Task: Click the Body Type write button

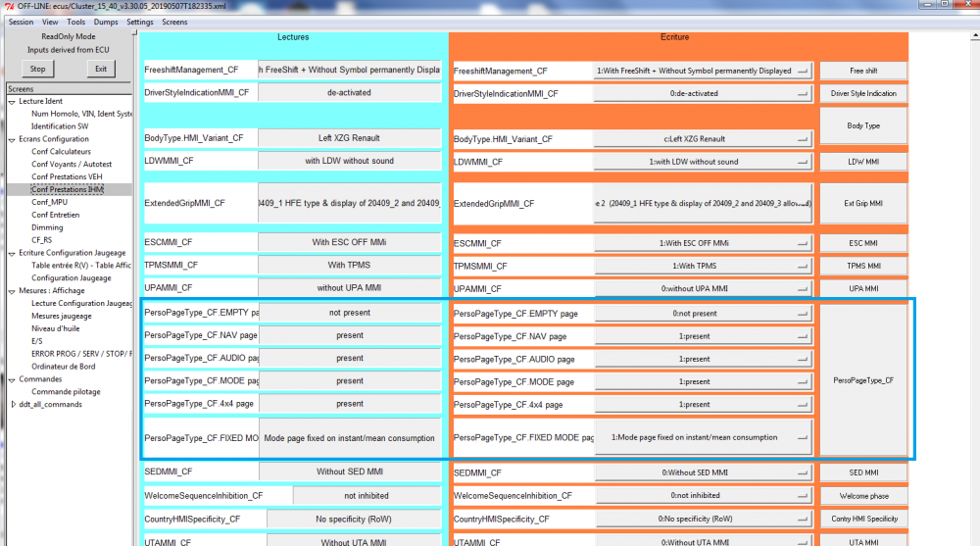Action: pyautogui.click(x=863, y=126)
